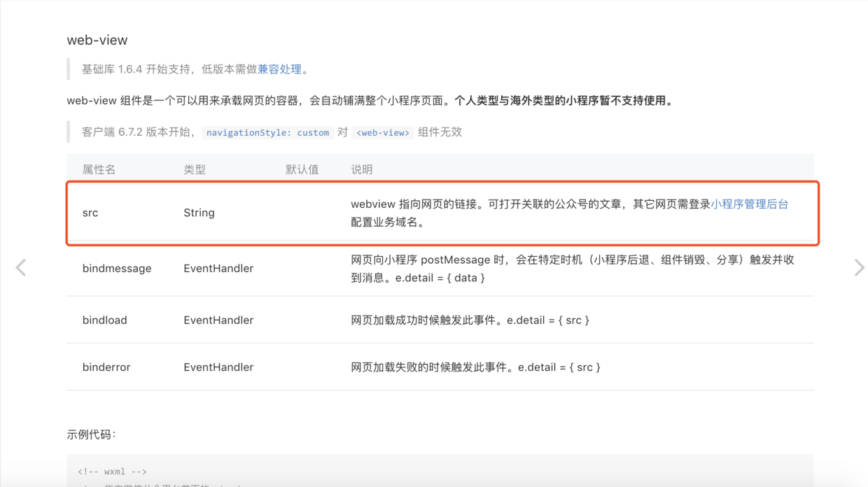Click the 类型 column header
The image size is (868, 487).
coord(195,169)
